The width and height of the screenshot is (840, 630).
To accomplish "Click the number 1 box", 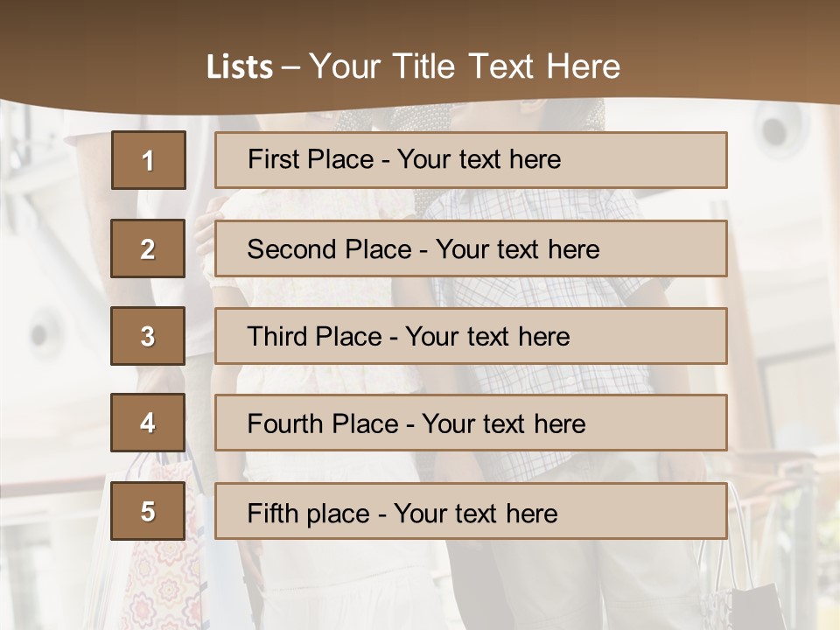I will (x=148, y=160).
